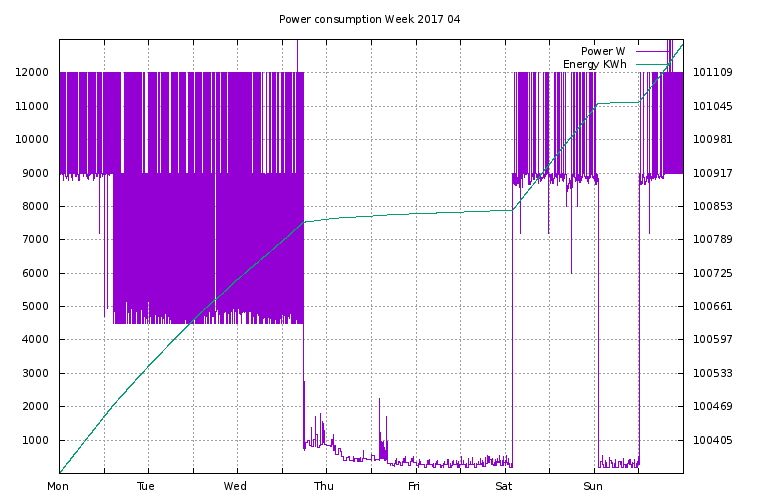
Task: Click the 100661 right-axis value
Action: tap(713, 306)
